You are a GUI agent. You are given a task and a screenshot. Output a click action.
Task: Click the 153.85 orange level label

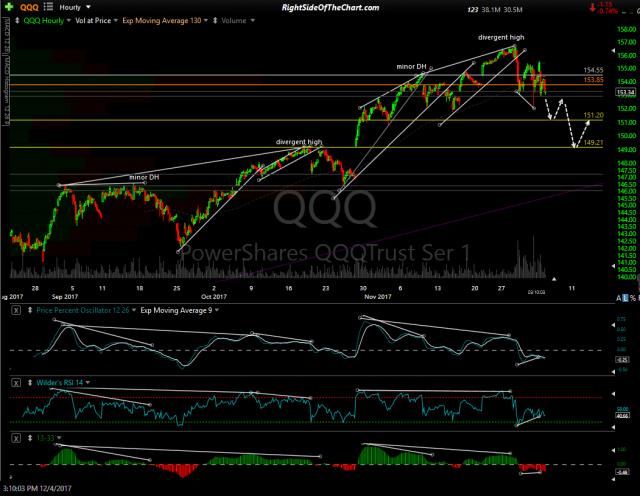(x=593, y=80)
